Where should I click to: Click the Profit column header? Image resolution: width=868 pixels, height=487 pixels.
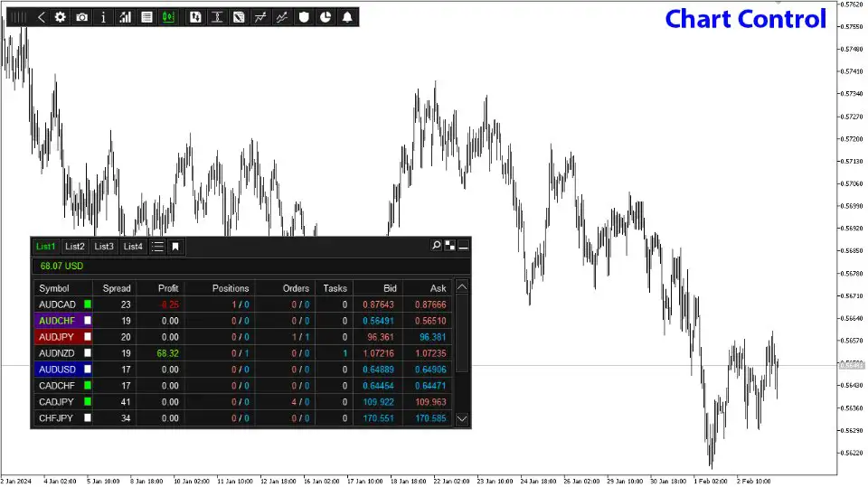point(168,288)
